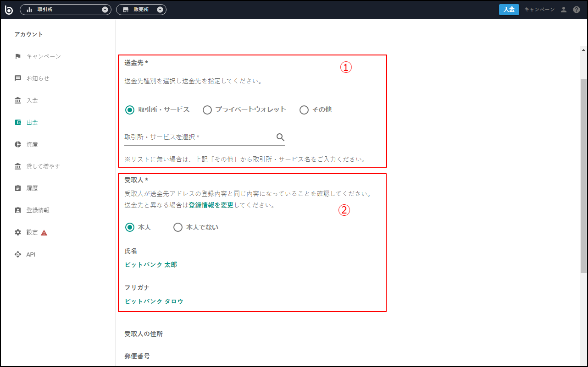
Task: Click the ※リストに無い場合は note text
Action: tap(246, 160)
